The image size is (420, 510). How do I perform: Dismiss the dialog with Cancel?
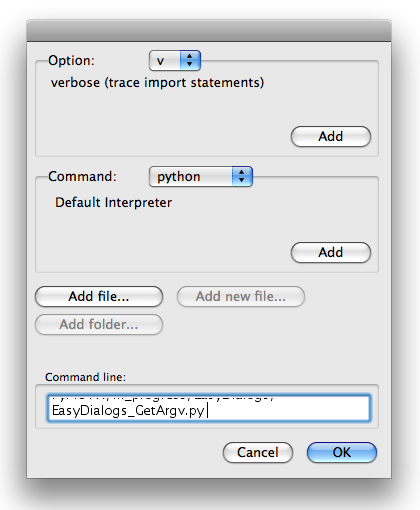coord(258,453)
